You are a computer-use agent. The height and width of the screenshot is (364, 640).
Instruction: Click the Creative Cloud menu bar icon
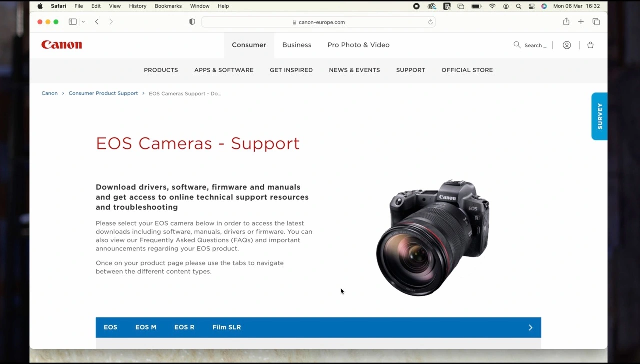(432, 6)
